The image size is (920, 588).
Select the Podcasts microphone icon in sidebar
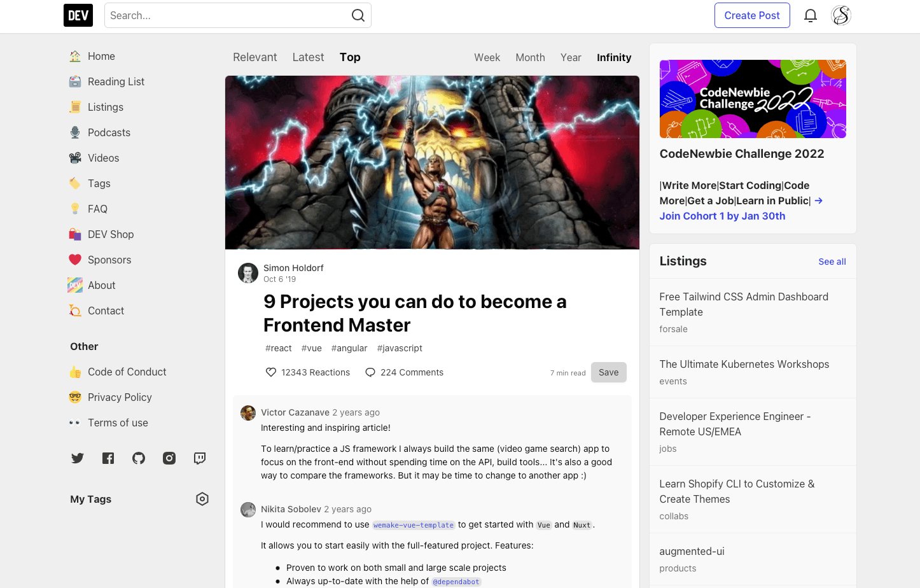click(x=74, y=132)
